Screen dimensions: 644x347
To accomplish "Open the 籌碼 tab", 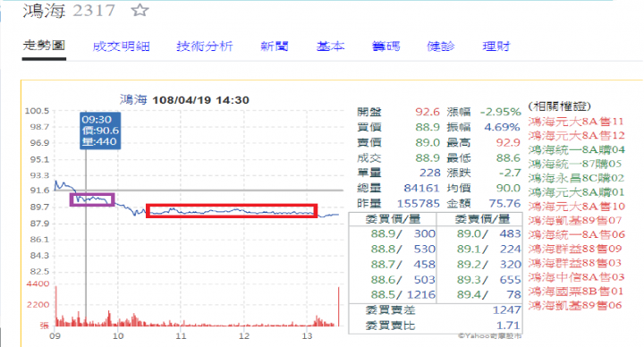I will pyautogui.click(x=386, y=47).
